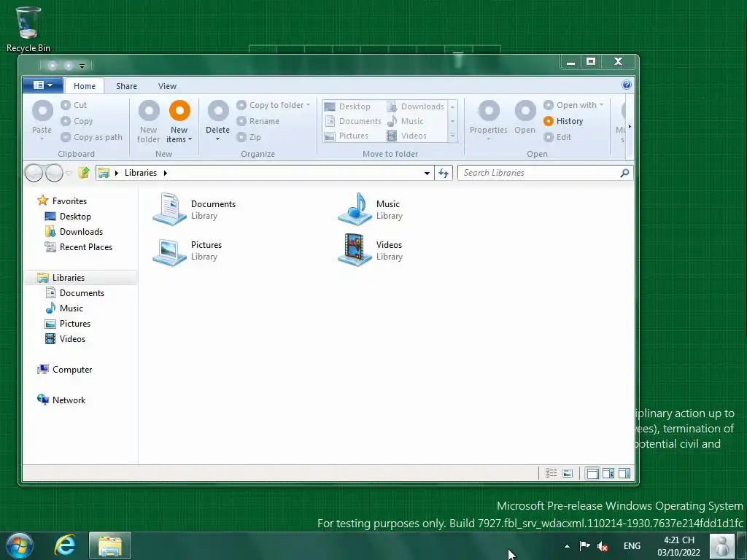The image size is (747, 560).
Task: Click the search magnifier icon
Action: point(624,173)
